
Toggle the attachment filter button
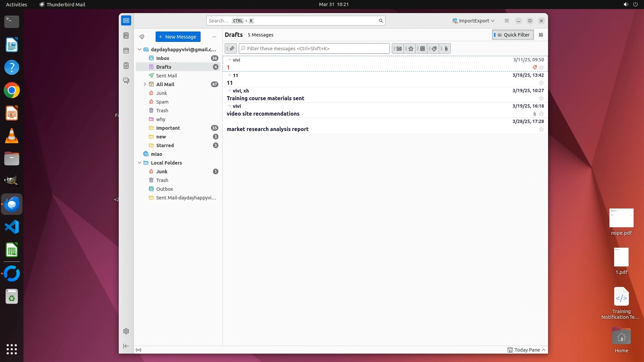point(446,49)
